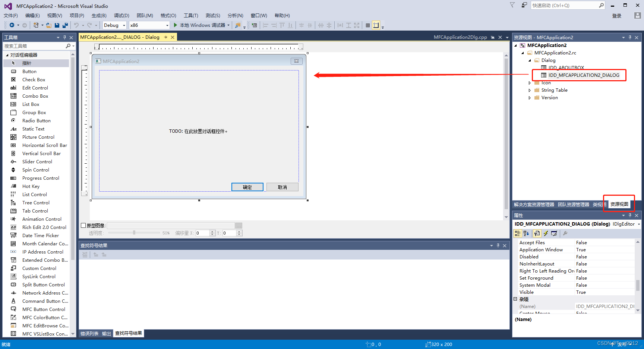The height and width of the screenshot is (349, 644).
Task: Click the Undo toolbar icon
Action: (x=76, y=25)
